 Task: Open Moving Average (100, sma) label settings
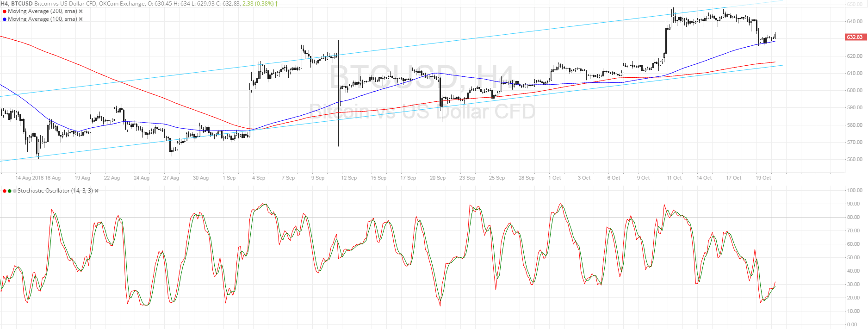pyautogui.click(x=42, y=19)
